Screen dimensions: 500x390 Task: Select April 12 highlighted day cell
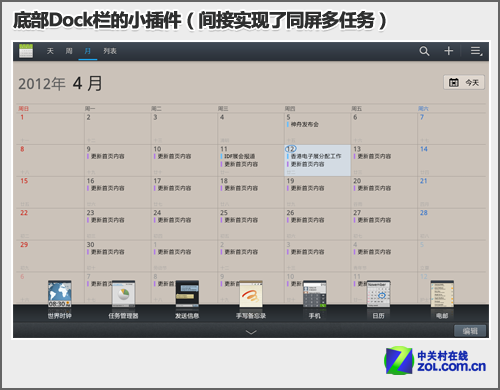317,160
